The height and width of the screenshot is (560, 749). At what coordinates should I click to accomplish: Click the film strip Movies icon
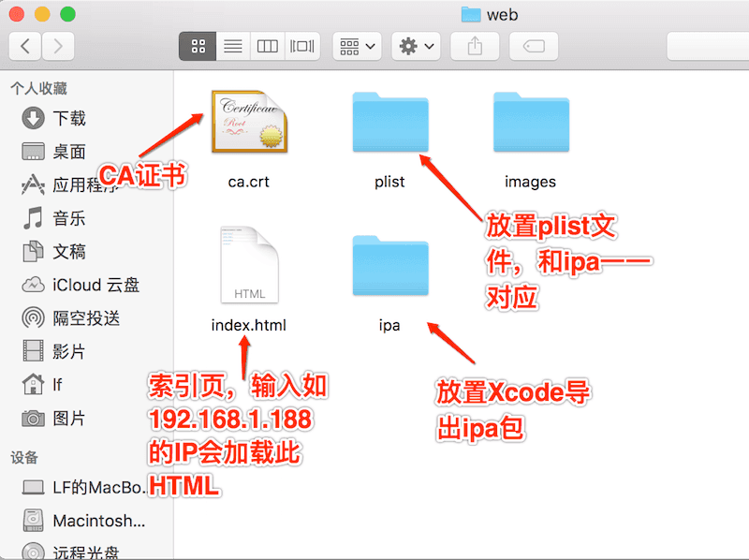point(33,352)
